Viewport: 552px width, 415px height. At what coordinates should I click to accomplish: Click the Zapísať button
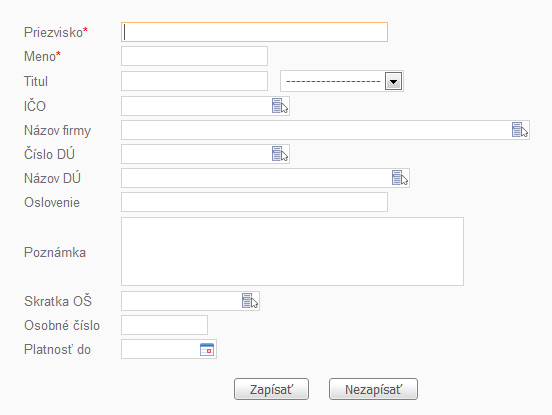click(271, 389)
